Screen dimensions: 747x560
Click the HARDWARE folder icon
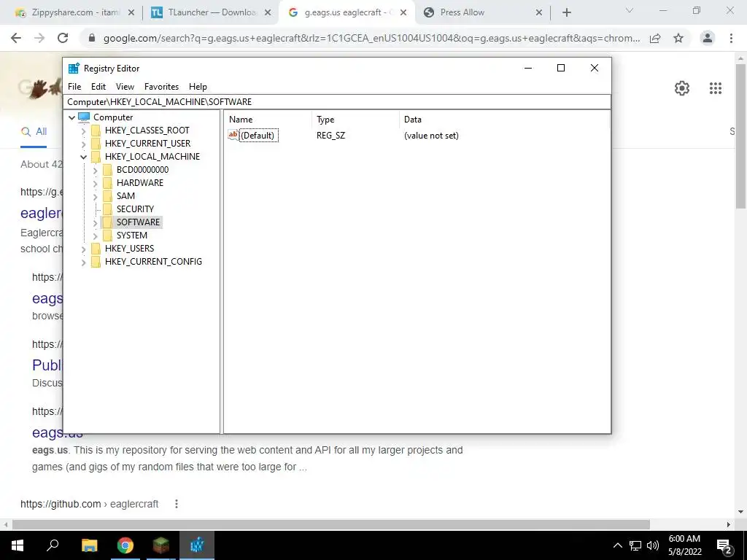click(x=108, y=183)
